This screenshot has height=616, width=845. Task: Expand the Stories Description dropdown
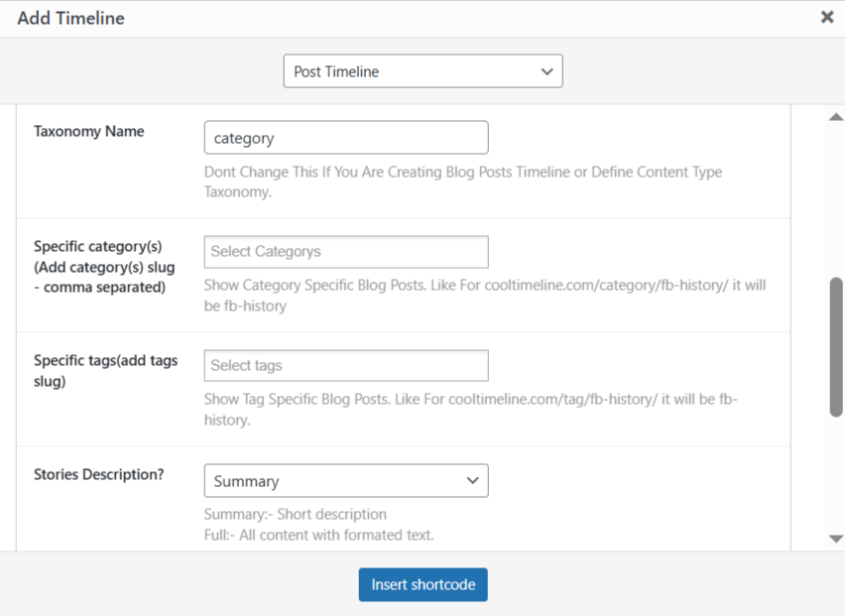(x=345, y=480)
